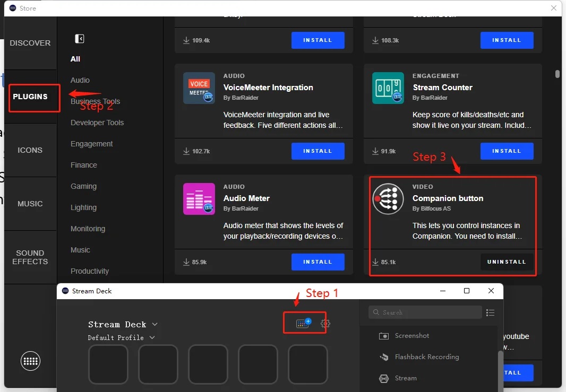Open the Stream Deck store icon button
The image size is (566, 392).
pyautogui.click(x=304, y=323)
